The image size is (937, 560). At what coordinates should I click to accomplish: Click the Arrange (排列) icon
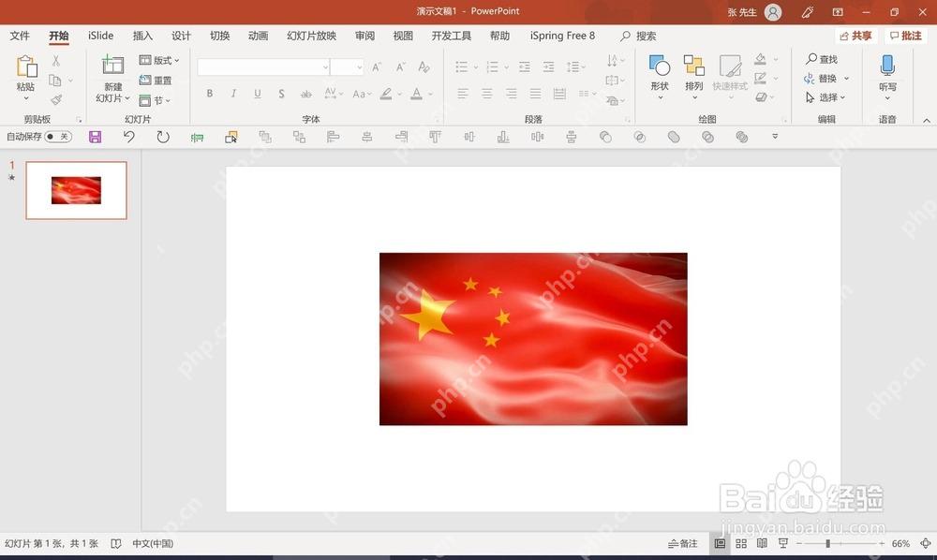tap(693, 66)
